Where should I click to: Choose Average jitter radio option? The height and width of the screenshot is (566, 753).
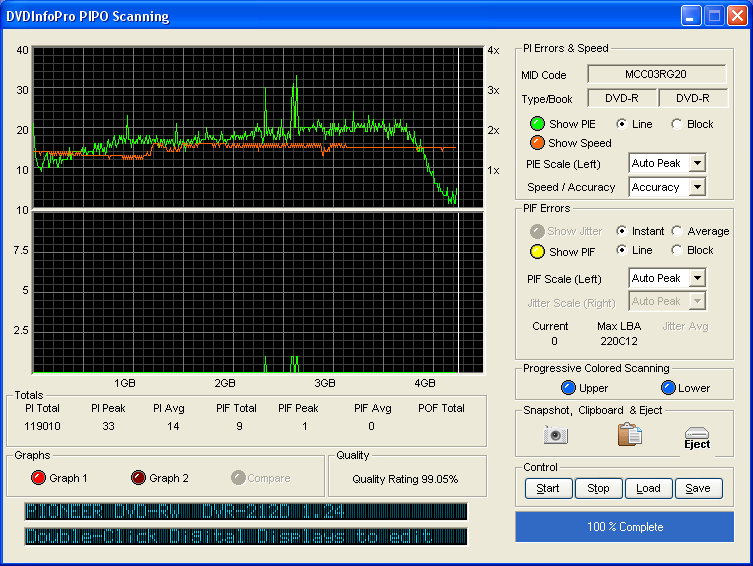(x=677, y=231)
